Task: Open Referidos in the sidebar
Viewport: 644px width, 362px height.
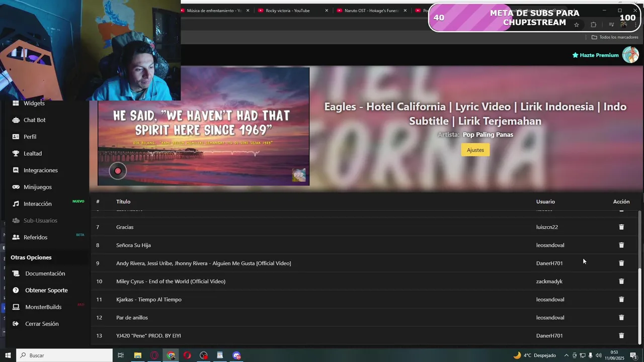Action: pos(35,237)
